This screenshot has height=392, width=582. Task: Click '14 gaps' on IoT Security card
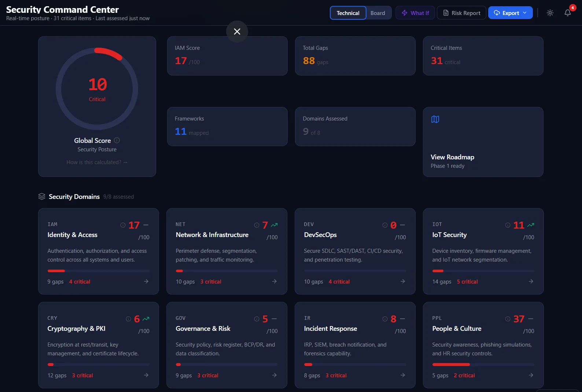pyautogui.click(x=442, y=282)
